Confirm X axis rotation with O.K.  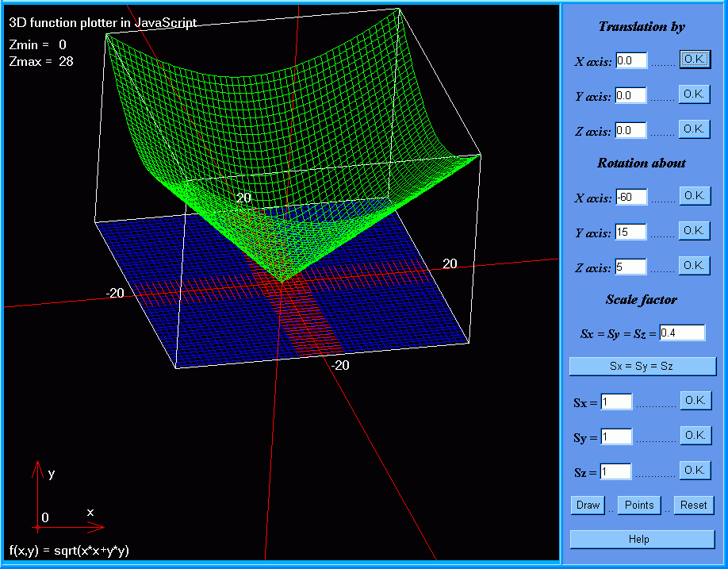tap(694, 196)
